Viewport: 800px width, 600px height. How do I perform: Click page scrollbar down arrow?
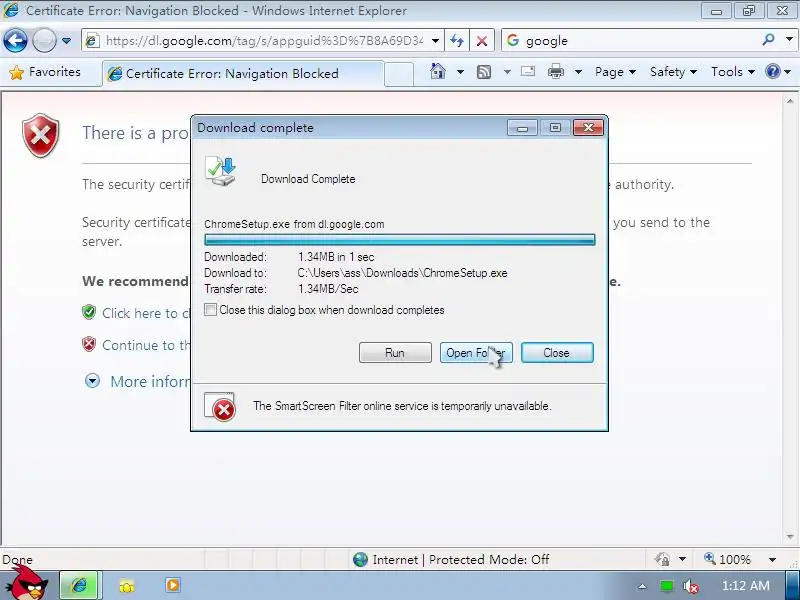coord(790,536)
